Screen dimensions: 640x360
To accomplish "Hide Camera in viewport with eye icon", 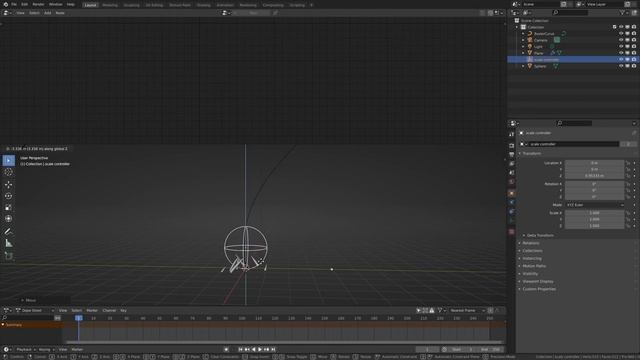I will coord(621,40).
